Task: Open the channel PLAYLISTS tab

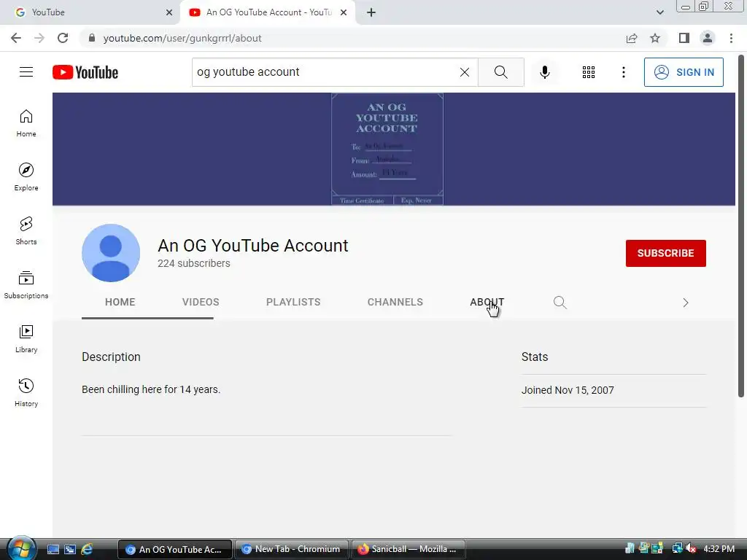Action: pos(293,302)
